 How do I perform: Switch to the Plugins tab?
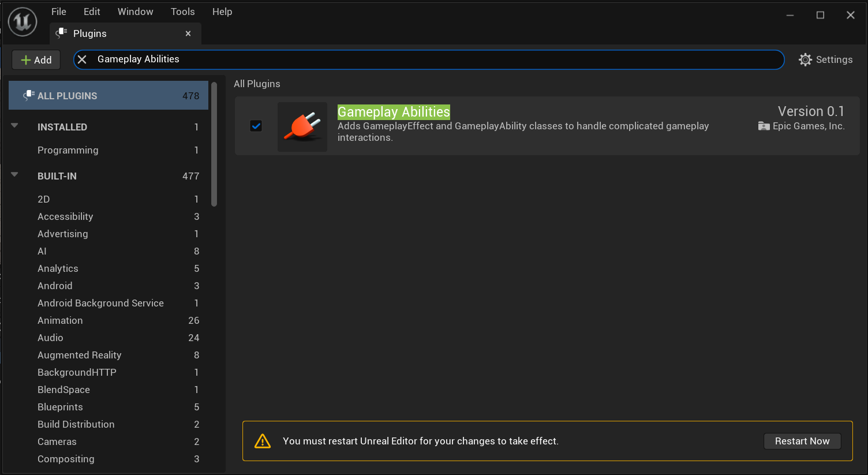[x=125, y=33]
